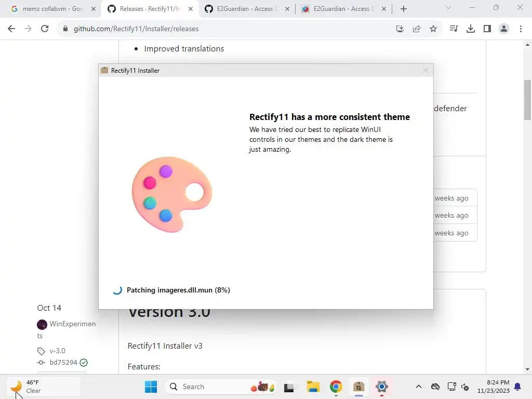Click the network display tray icon

[451, 387]
